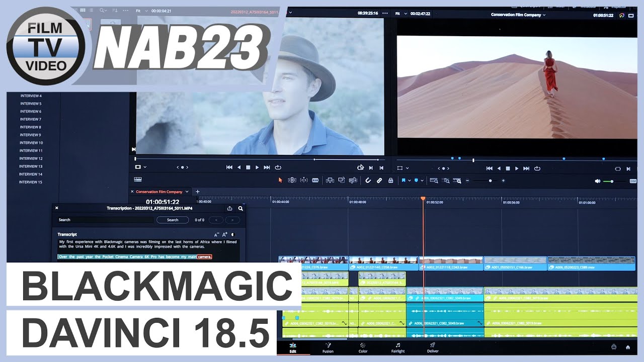This screenshot has width=644, height=362.
Task: Adjust the timeline zoom slider handle
Action: coord(490,180)
